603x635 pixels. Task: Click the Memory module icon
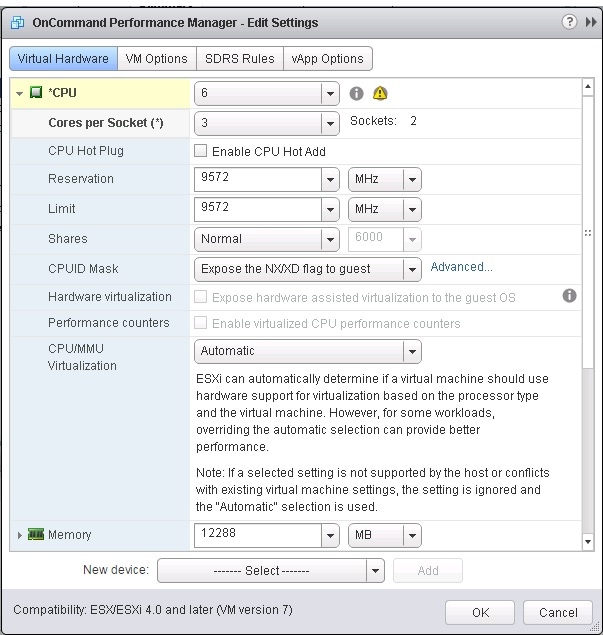click(36, 534)
